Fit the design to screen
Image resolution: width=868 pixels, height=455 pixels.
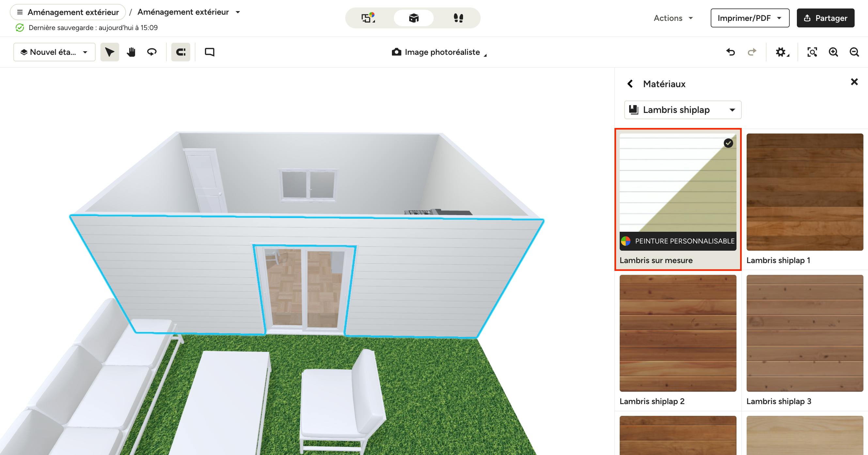[812, 52]
